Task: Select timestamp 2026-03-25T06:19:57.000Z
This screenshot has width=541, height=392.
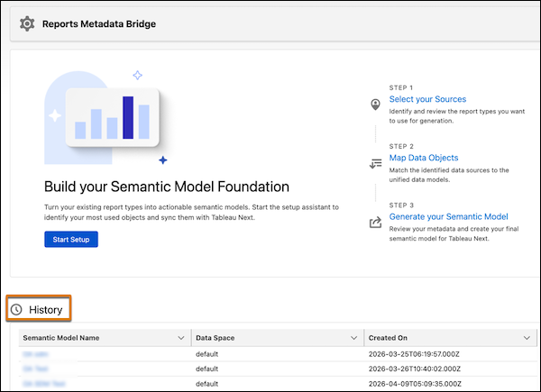Action: coord(414,354)
